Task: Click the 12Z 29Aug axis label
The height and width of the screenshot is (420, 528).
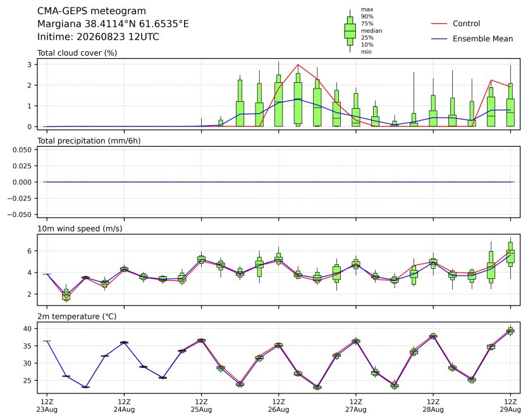Action: pyautogui.click(x=510, y=406)
